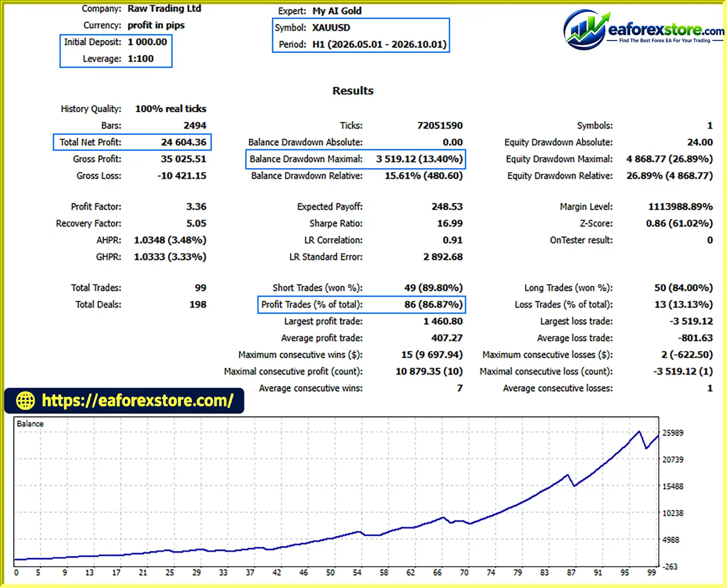The width and height of the screenshot is (727, 588).
Task: Click the Expected Payoff value 248.53
Action: (x=447, y=207)
